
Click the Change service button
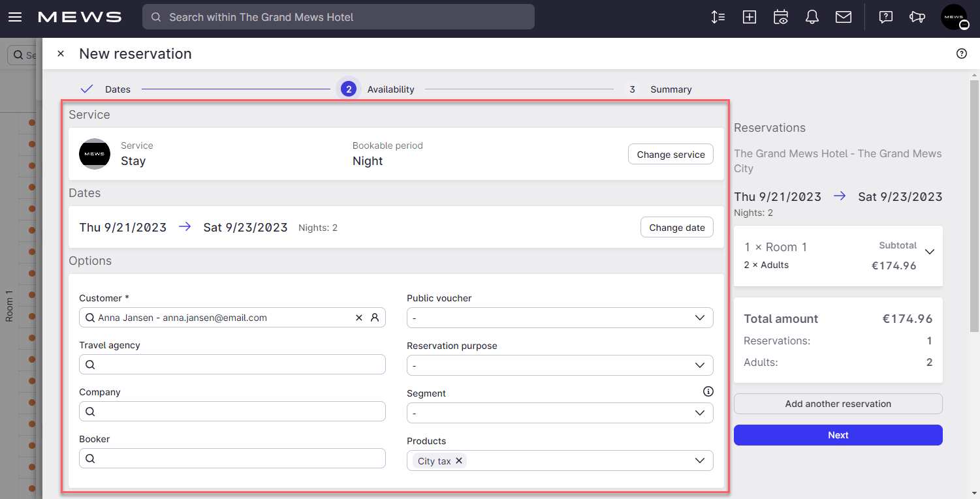[x=671, y=154]
